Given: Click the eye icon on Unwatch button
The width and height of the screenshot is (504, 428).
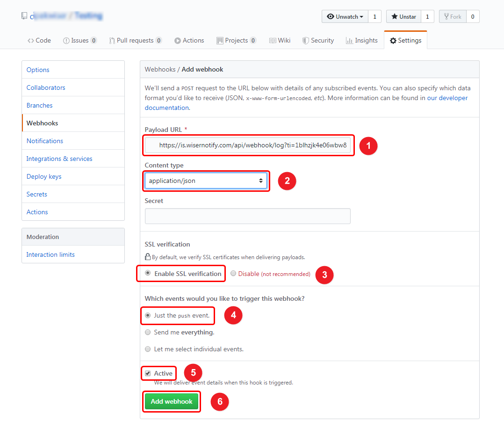Looking at the screenshot, I should click(331, 16).
